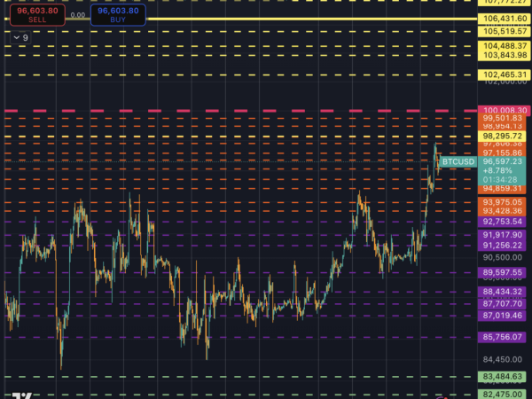Select the purple 91,917.90 price label
The height and width of the screenshot is (399, 532).
click(502, 235)
